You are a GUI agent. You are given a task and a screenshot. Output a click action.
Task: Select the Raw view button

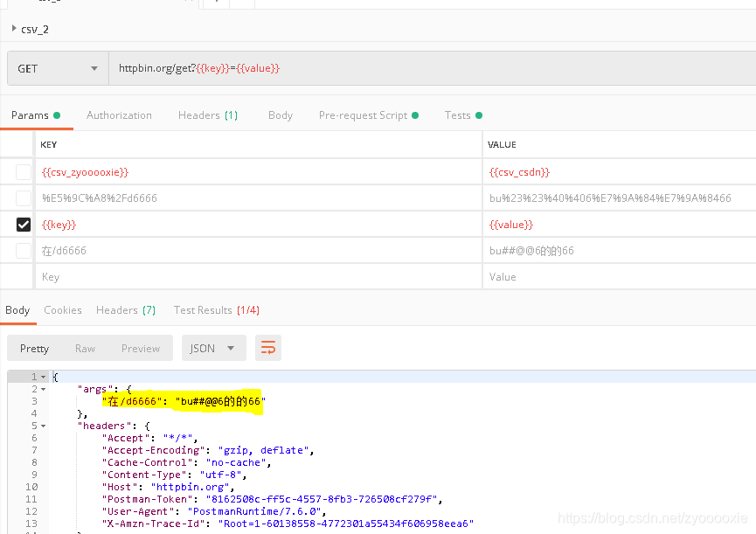pyautogui.click(x=85, y=349)
